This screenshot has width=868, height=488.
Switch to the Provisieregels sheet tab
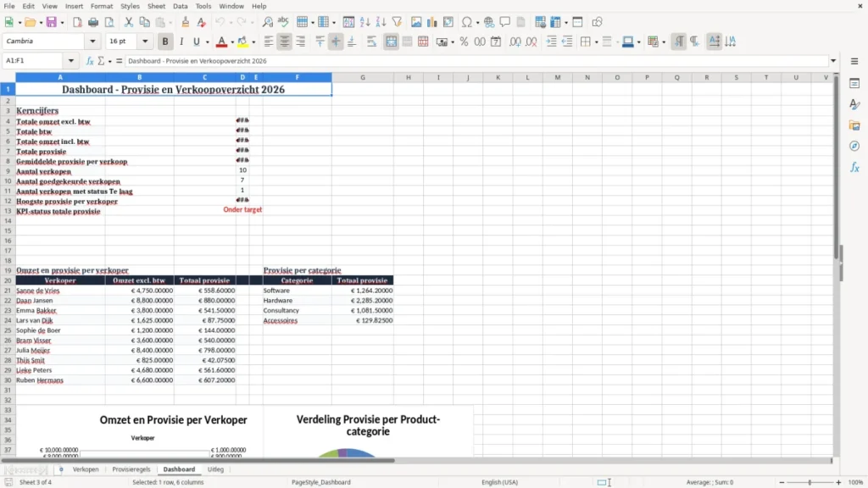tap(131, 469)
